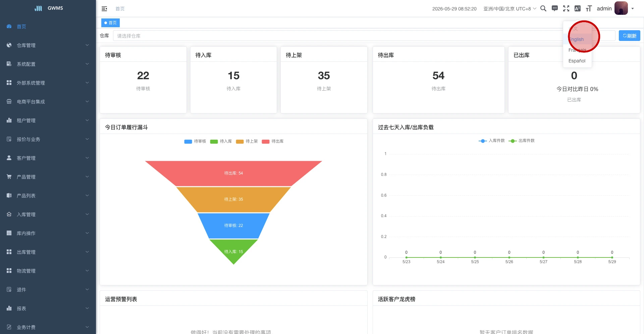Expand the 入库管理 sidebar menu
Screen dimensions: 644x334
pos(48,214)
